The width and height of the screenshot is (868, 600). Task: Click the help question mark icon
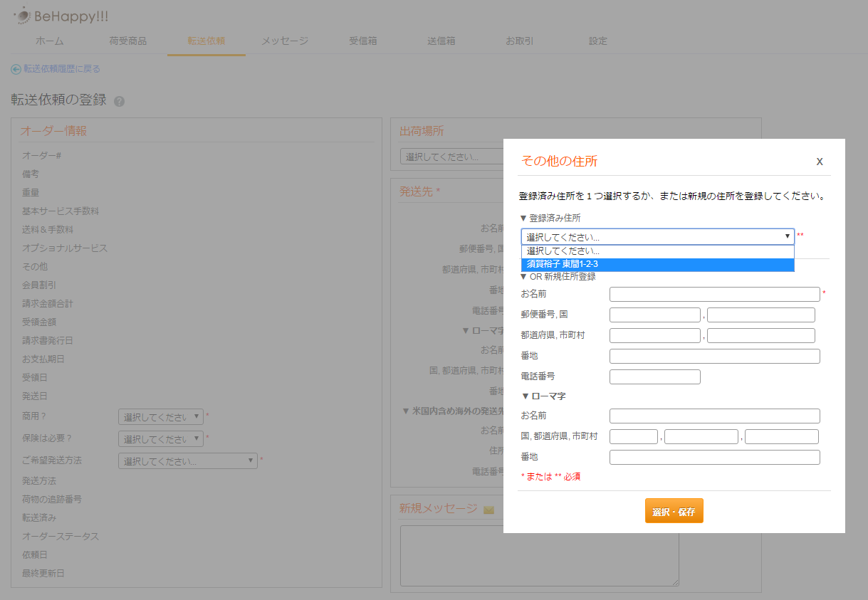point(119,101)
